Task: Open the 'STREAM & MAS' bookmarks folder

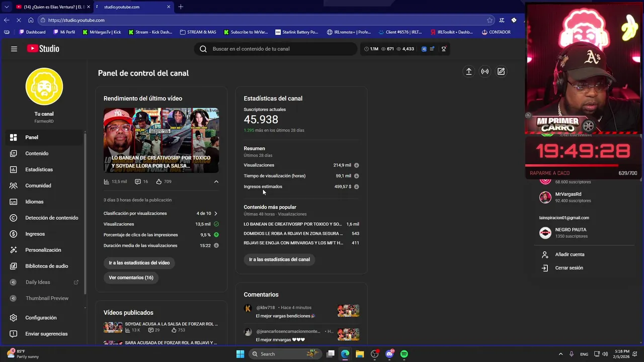Action: (x=198, y=32)
